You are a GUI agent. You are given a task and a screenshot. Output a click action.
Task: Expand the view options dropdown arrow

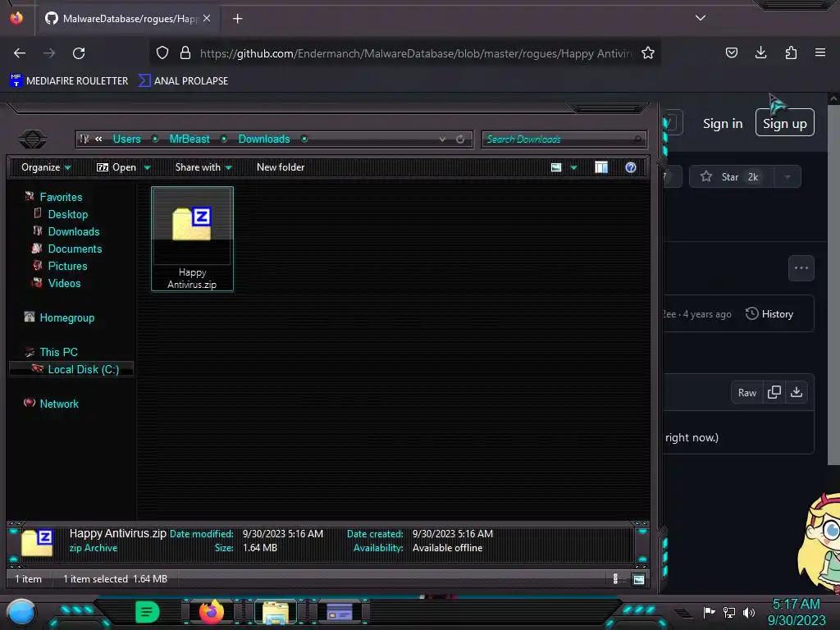(x=573, y=167)
